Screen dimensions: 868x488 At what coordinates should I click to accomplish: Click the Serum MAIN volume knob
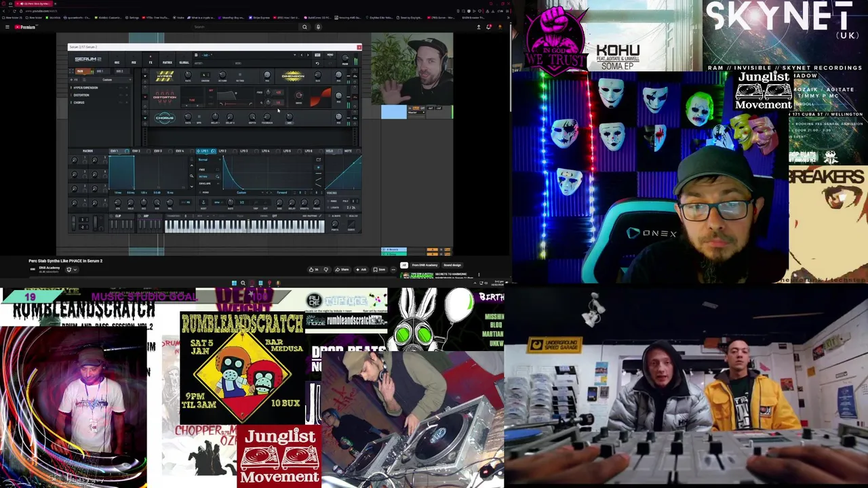345,58
